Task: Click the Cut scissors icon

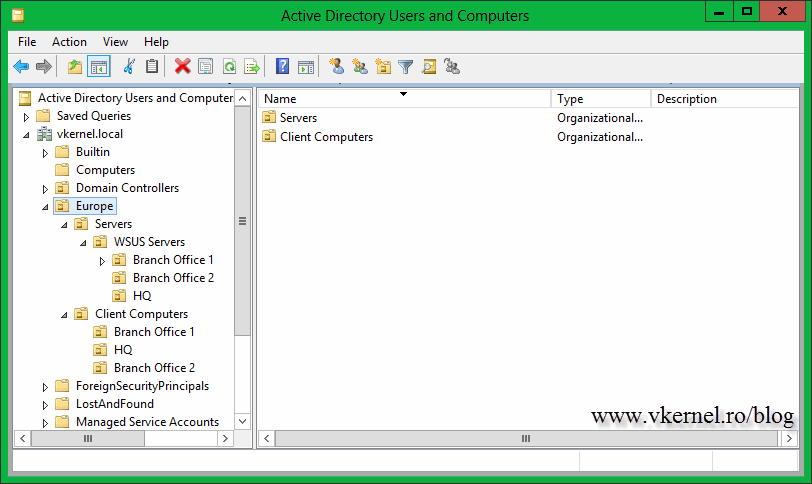Action: coord(129,66)
